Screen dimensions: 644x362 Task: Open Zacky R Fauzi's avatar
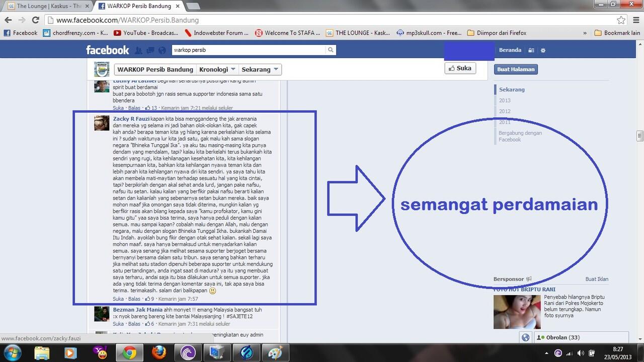102,123
